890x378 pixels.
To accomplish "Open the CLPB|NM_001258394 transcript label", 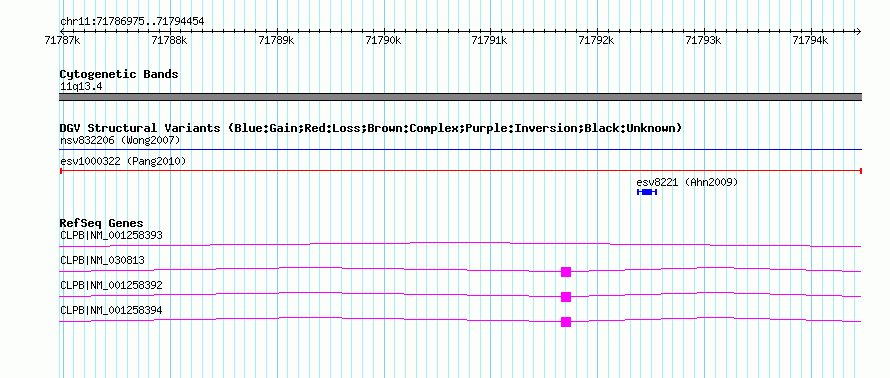I will 111,310.
